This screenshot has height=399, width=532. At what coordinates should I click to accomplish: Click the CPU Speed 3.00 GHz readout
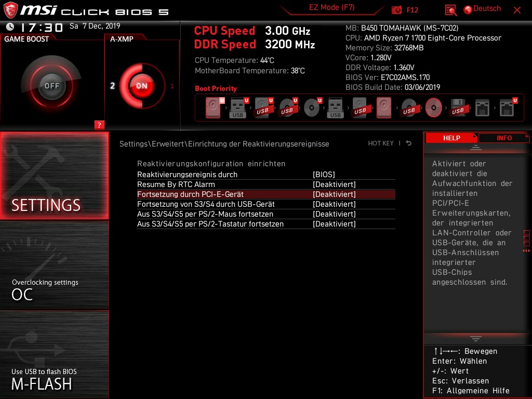point(252,31)
